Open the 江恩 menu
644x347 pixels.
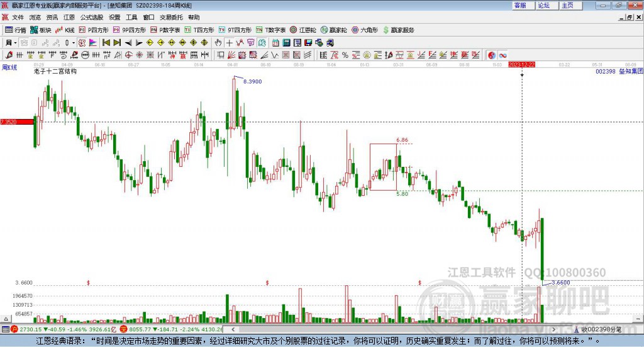[69, 17]
